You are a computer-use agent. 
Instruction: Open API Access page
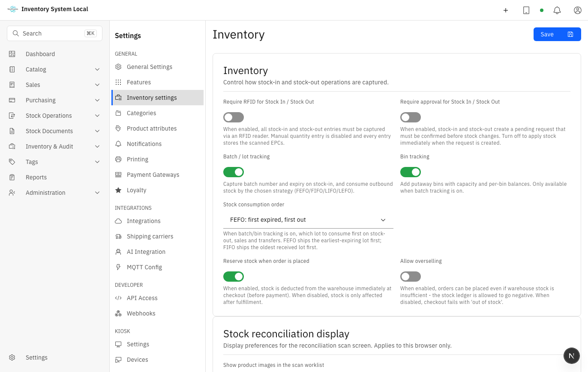(157, 298)
